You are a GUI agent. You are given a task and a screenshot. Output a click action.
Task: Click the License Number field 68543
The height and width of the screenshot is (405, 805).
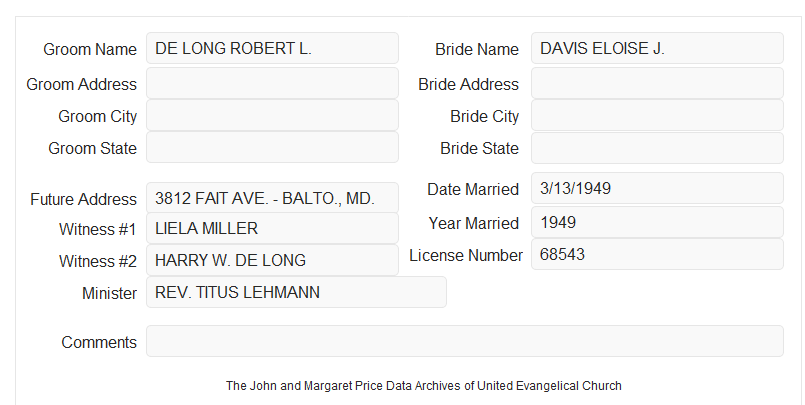657,254
